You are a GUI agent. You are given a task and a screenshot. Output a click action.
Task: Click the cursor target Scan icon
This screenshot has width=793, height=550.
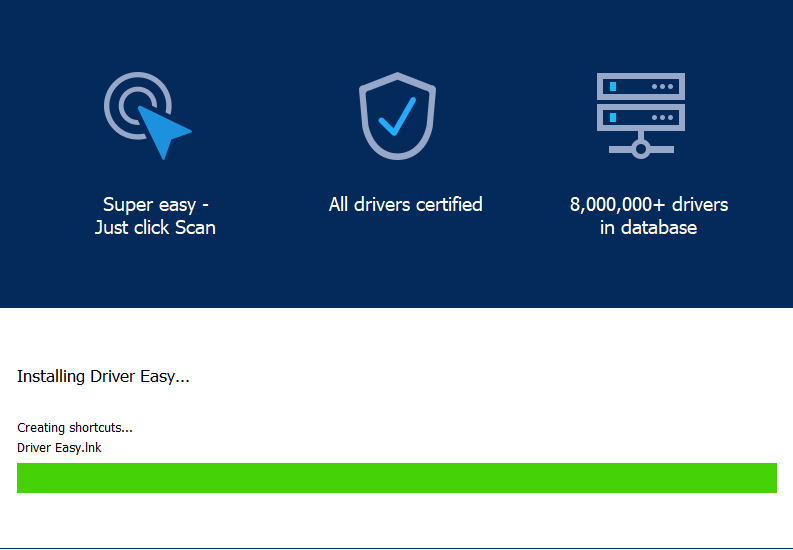(x=148, y=116)
